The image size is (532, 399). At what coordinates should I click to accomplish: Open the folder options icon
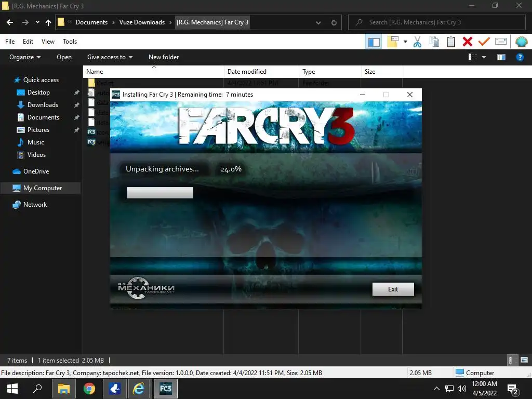pos(393,42)
